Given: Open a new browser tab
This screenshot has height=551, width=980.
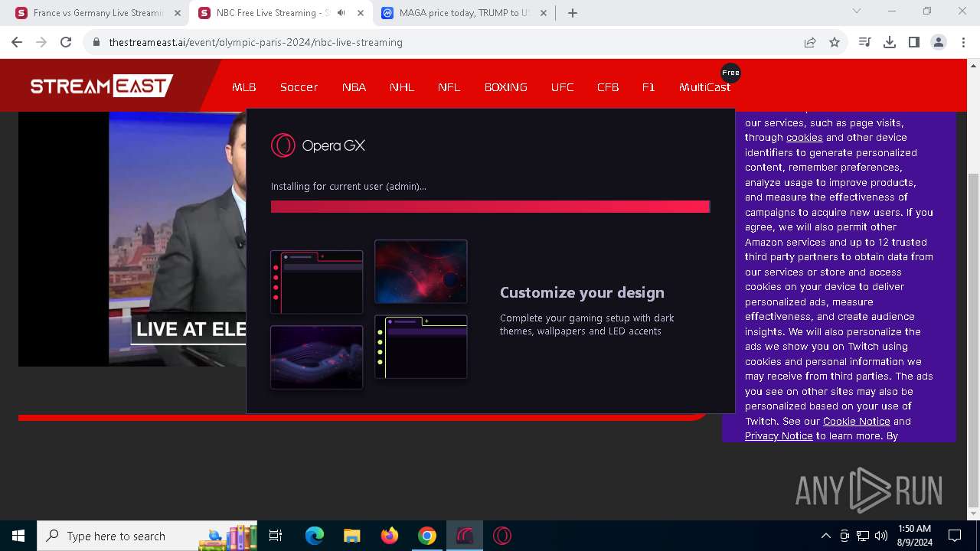Looking at the screenshot, I should [573, 13].
